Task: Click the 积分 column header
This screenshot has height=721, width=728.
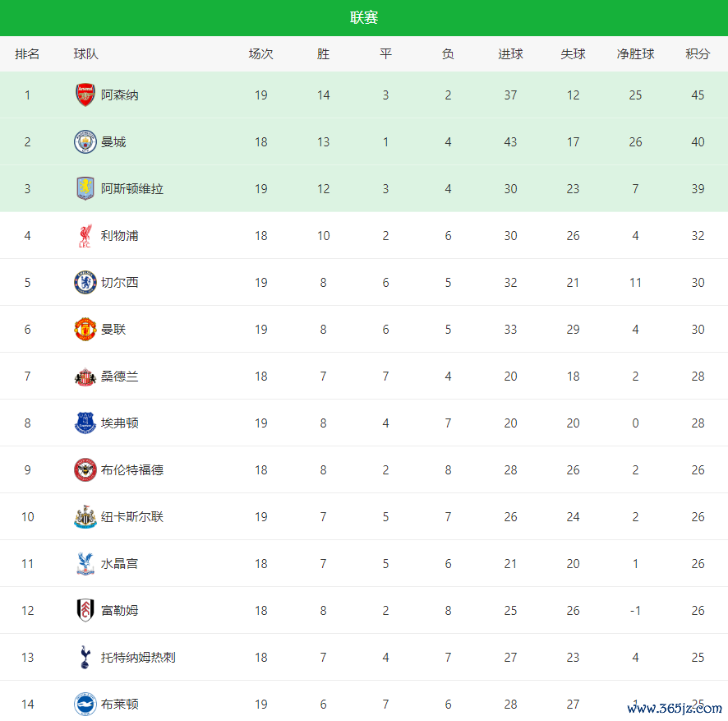Action: pos(698,54)
